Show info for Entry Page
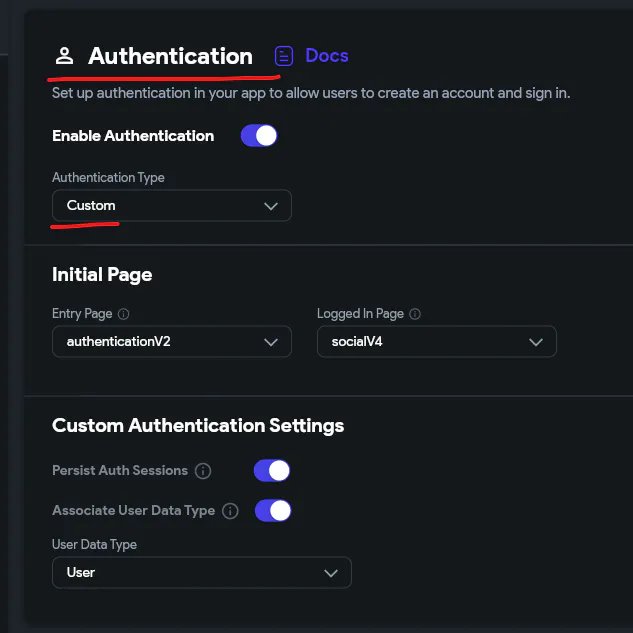The width and height of the screenshot is (633, 633). (x=124, y=314)
